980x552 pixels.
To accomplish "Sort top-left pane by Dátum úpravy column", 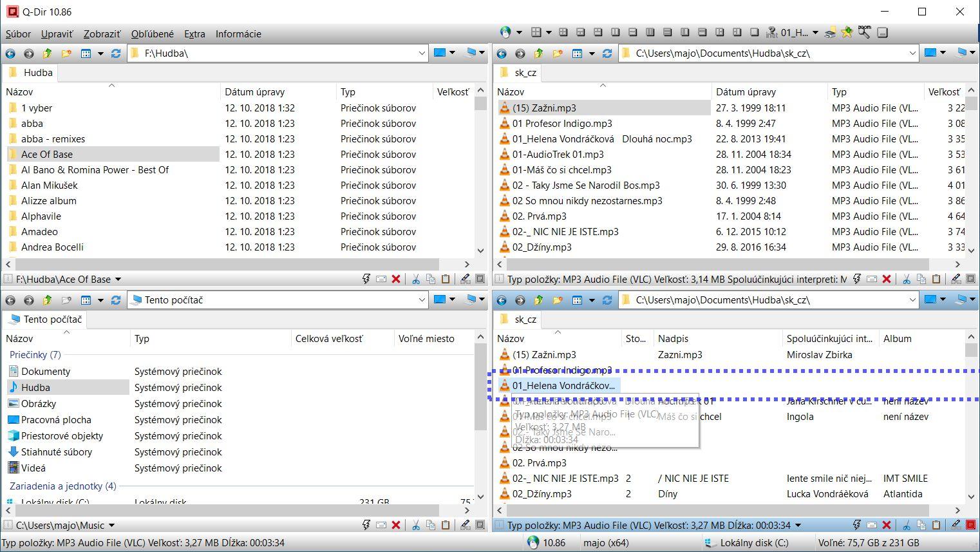I will coord(278,92).
